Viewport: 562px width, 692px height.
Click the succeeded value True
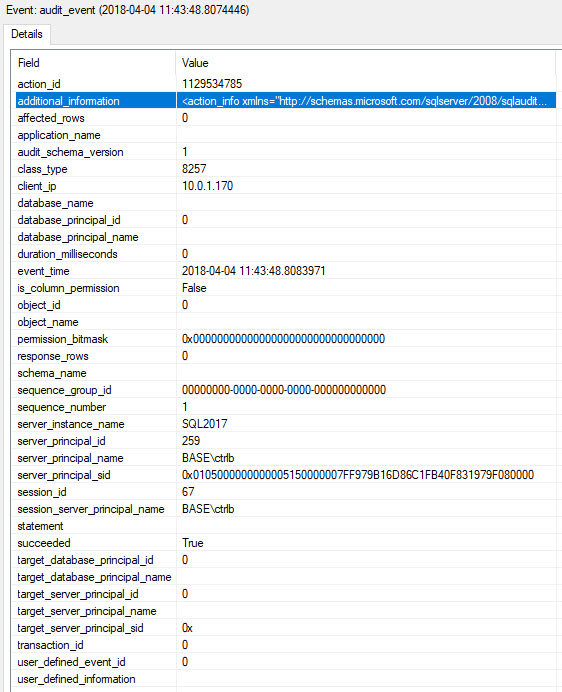192,543
